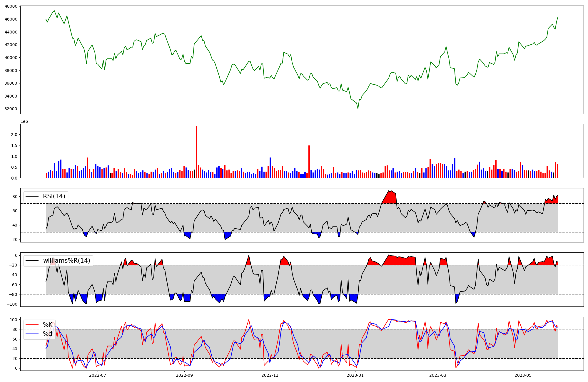Click the 2023-01 date label on the x-axis

click(x=355, y=375)
